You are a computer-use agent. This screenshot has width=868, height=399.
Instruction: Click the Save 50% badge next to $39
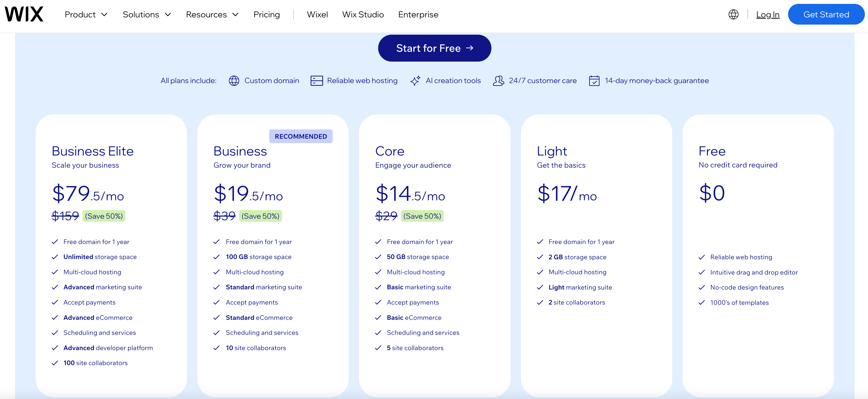pos(260,216)
